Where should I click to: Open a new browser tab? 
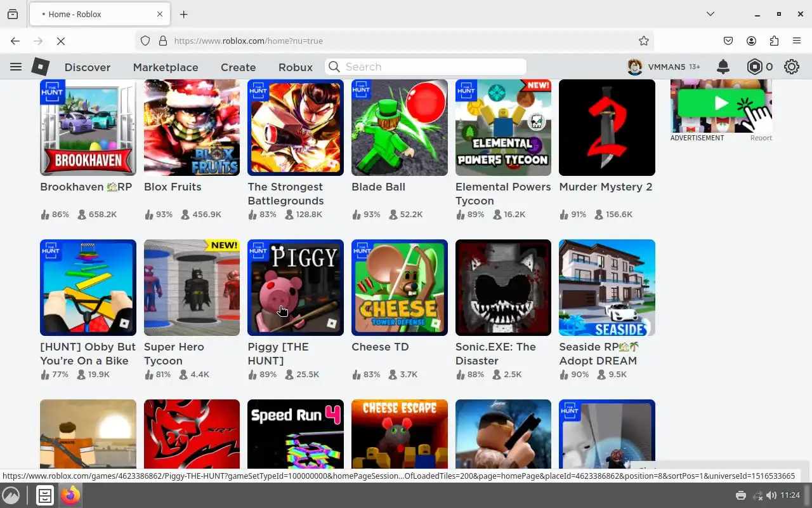pyautogui.click(x=183, y=14)
